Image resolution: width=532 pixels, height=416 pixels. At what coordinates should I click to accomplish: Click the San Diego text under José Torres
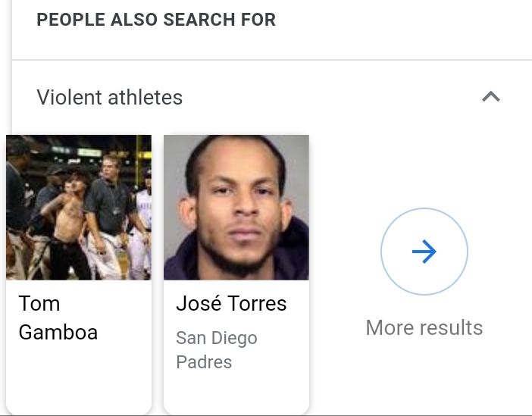[x=217, y=338]
